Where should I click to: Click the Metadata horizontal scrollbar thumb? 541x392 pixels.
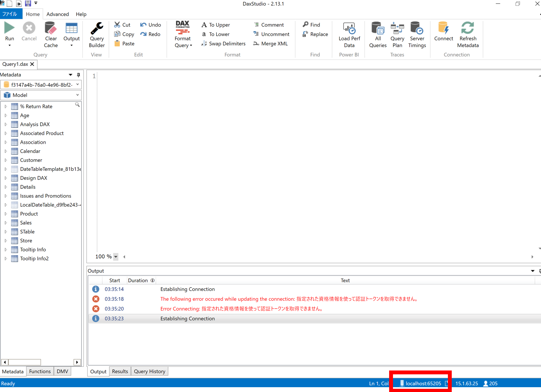coord(25,362)
